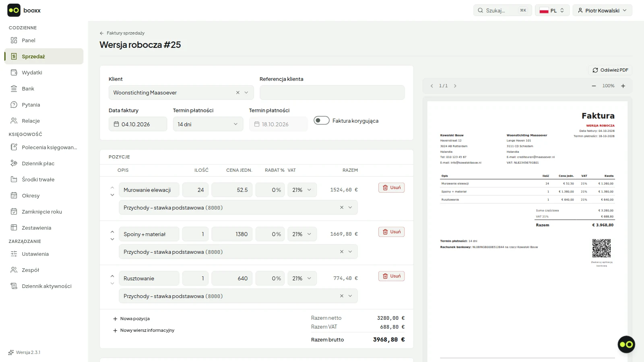The image size is (644, 362).
Task: Select Sprzedaż in the sidebar
Action: tap(43, 56)
